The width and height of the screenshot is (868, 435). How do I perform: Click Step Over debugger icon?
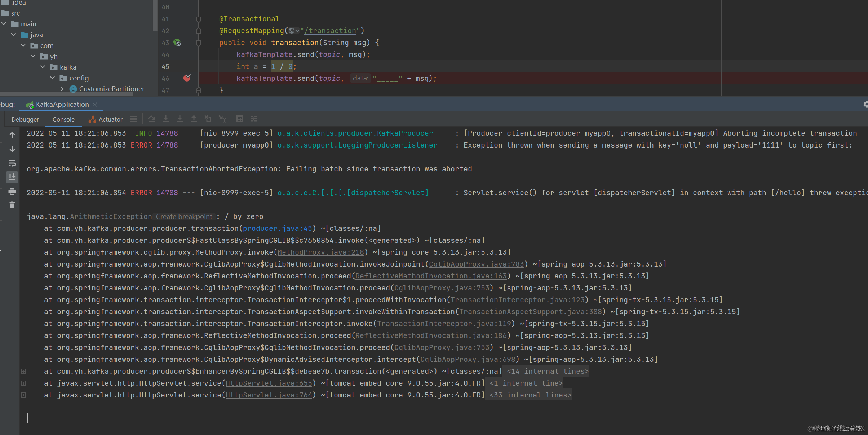coord(152,119)
